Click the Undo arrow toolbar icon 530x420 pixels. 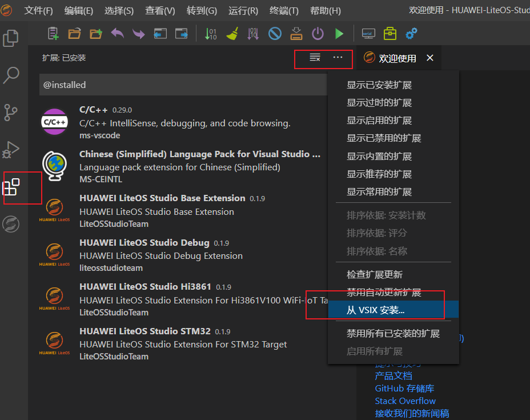pyautogui.click(x=117, y=34)
